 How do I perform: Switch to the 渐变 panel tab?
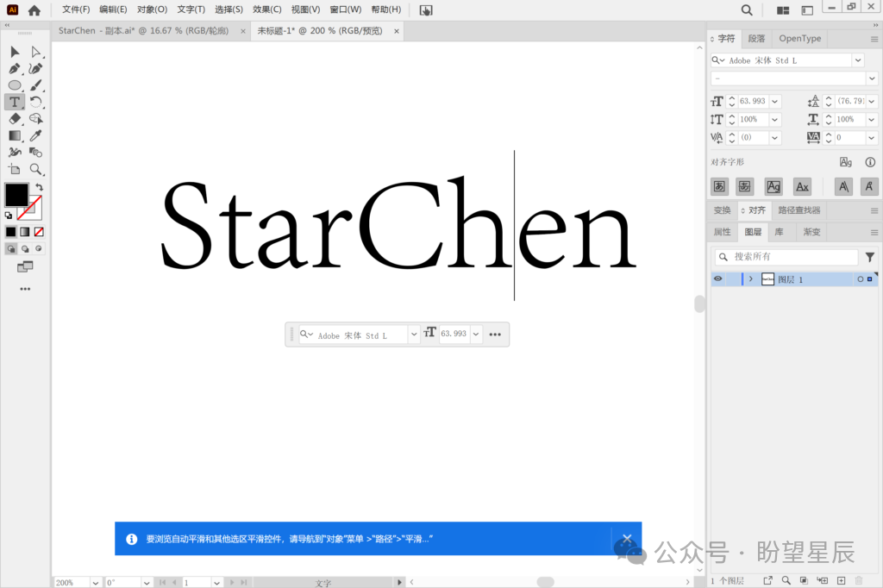pos(811,232)
